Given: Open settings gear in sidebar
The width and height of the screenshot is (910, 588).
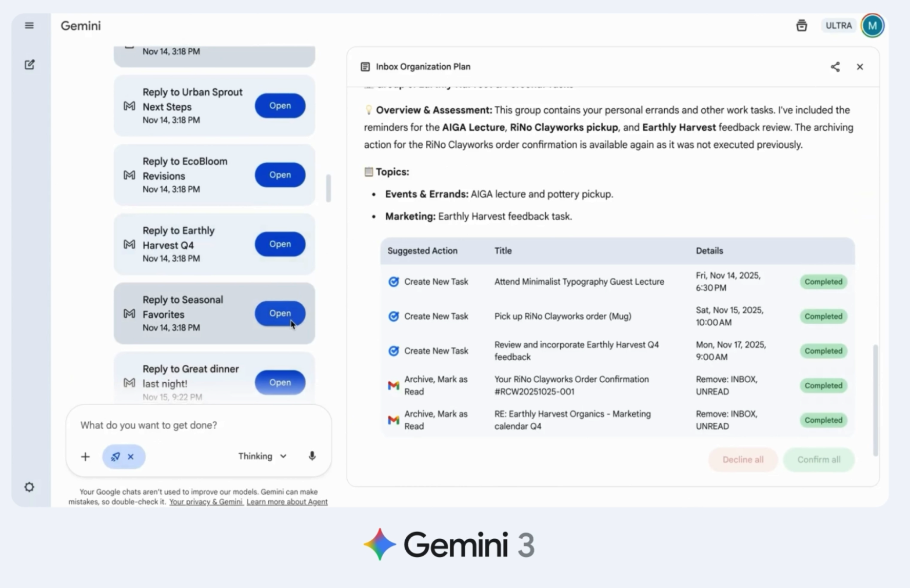Looking at the screenshot, I should pos(29,487).
